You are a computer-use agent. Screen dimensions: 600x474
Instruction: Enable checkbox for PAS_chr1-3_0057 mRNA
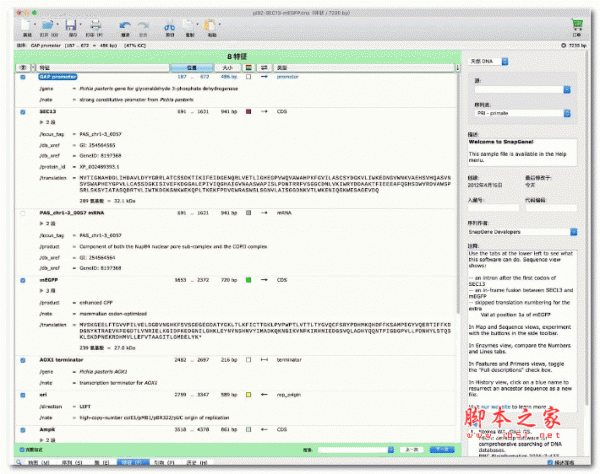(x=23, y=213)
